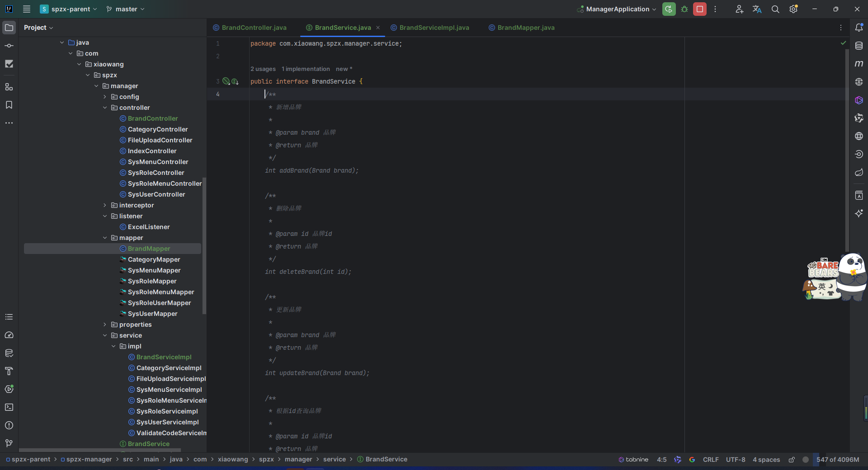Click spzx-manager breadcrumb in navigation bar
Viewport: 868px width, 470px height.
pyautogui.click(x=89, y=460)
